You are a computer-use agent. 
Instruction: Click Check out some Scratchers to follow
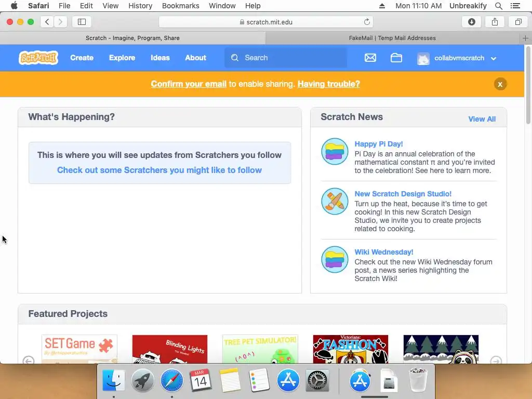tap(159, 170)
